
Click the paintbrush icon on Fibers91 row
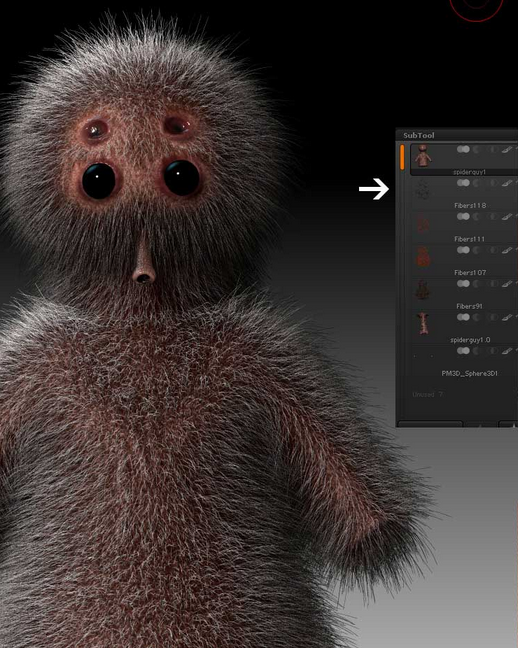point(507,284)
